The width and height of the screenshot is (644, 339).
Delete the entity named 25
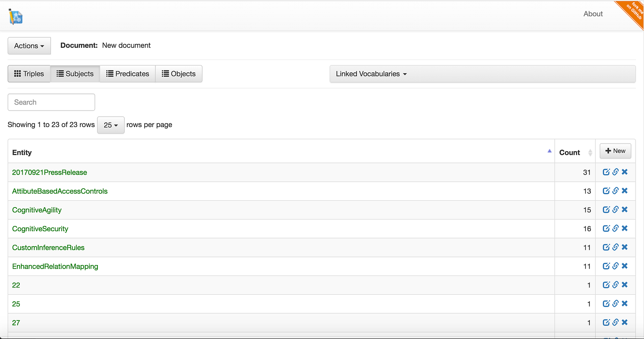pos(625,304)
